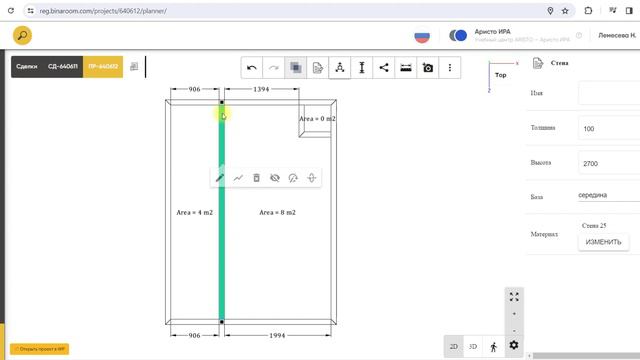Click the 'Area = 4 m2' label

tap(195, 213)
